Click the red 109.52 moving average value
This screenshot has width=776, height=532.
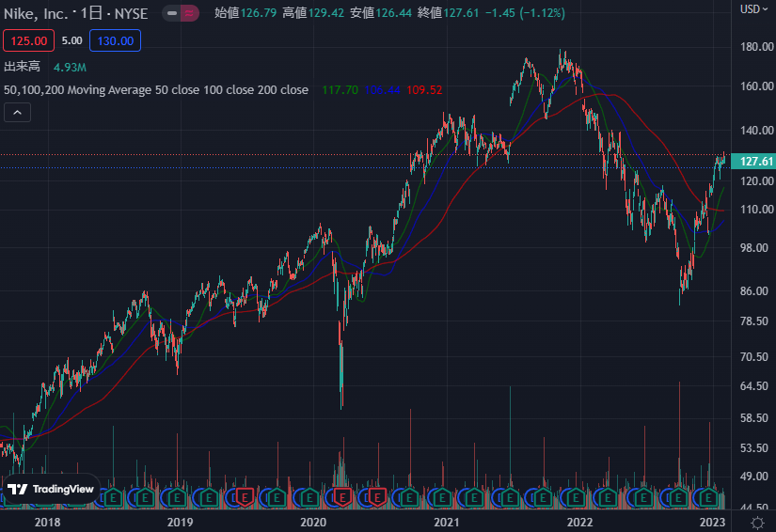424,90
